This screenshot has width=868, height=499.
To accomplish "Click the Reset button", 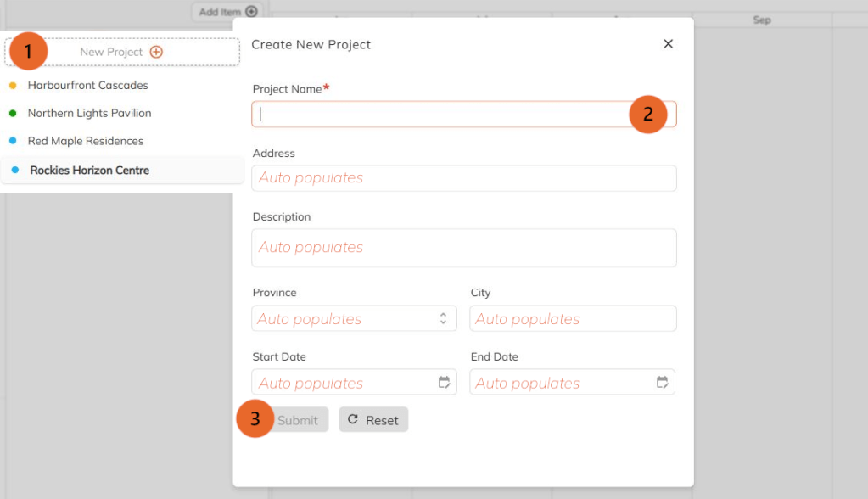I will pyautogui.click(x=373, y=419).
